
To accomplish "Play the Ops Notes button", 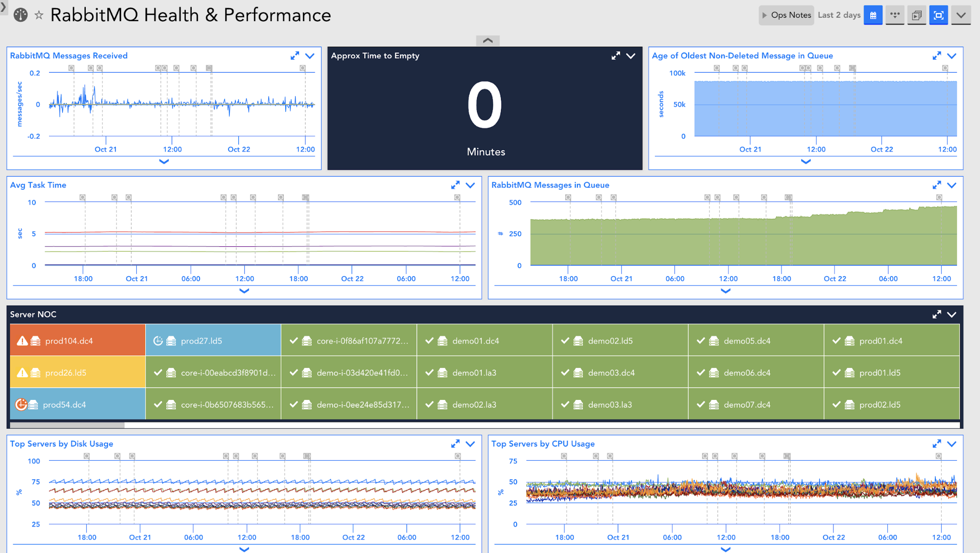I will (786, 15).
